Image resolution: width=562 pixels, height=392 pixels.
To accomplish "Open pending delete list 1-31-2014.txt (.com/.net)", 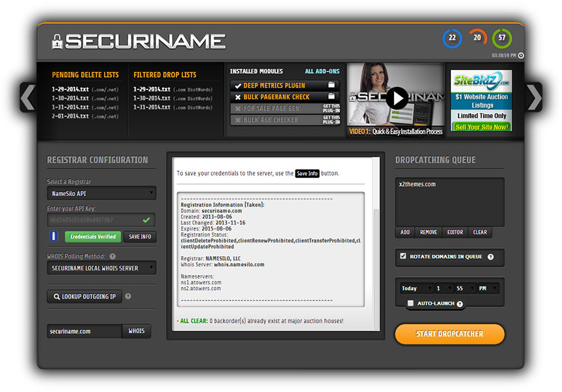I will pyautogui.click(x=85, y=107).
